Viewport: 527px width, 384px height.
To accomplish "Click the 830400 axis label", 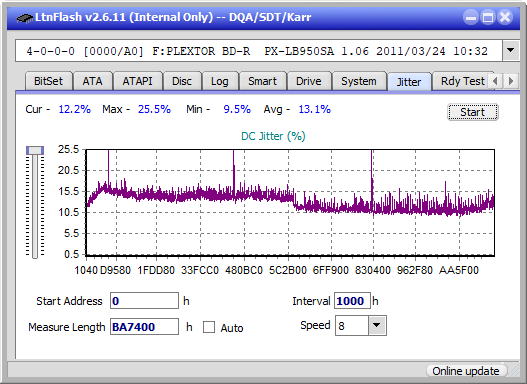I will (373, 270).
